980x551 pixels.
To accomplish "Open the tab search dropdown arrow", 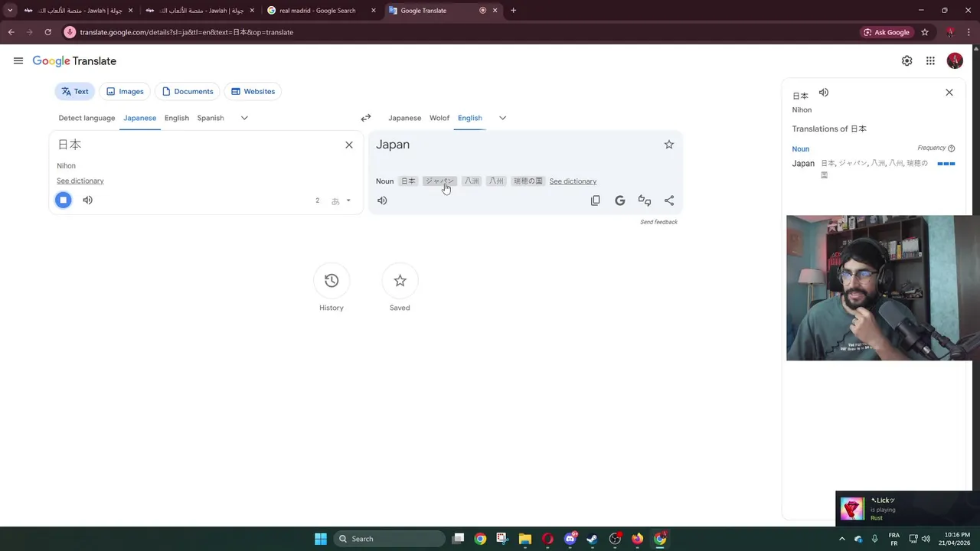I will coord(9,11).
